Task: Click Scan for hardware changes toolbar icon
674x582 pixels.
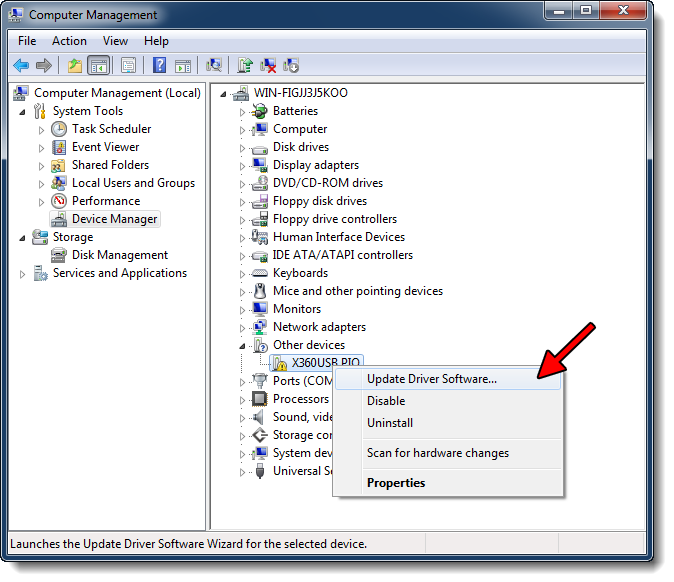Action: 214,66
